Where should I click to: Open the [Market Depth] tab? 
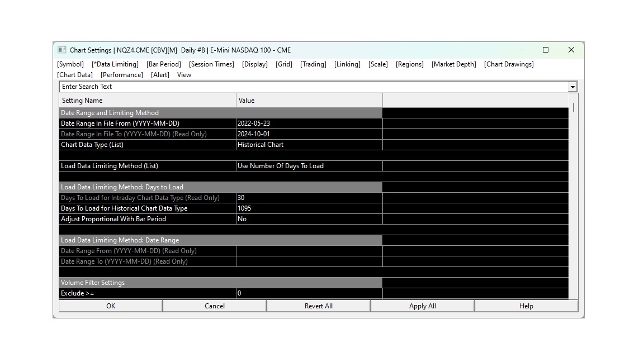[454, 64]
